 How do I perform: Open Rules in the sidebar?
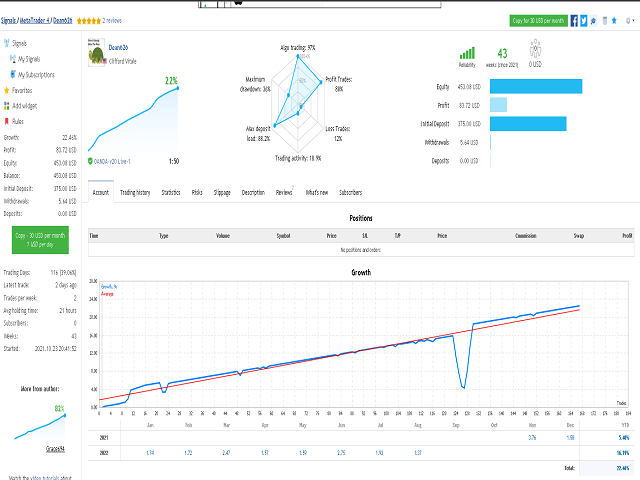(18, 121)
